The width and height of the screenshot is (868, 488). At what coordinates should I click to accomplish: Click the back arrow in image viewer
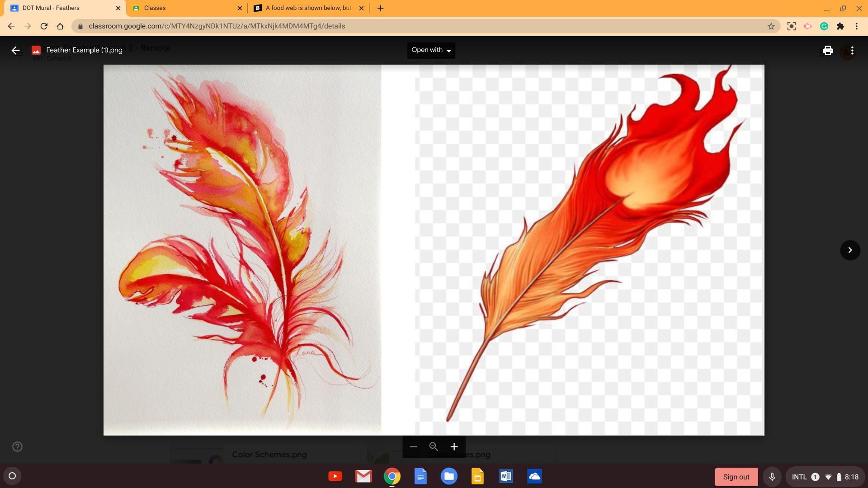[x=16, y=51]
